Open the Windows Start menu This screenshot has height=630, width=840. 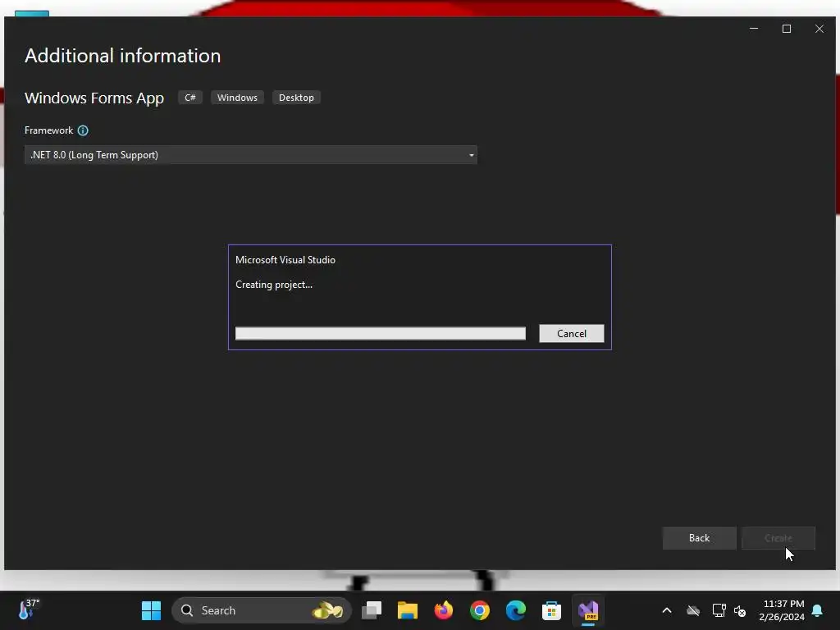tap(151, 610)
